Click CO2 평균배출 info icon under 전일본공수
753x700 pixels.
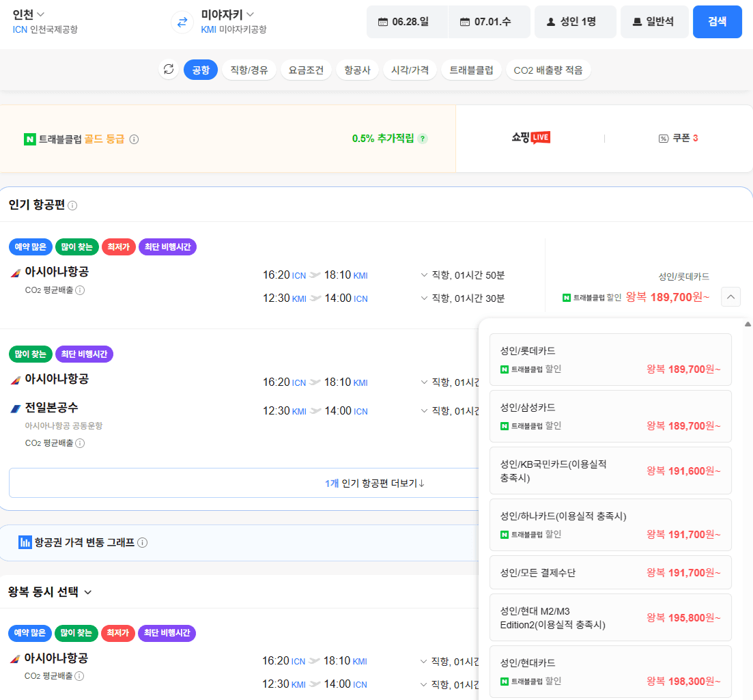[80, 443]
